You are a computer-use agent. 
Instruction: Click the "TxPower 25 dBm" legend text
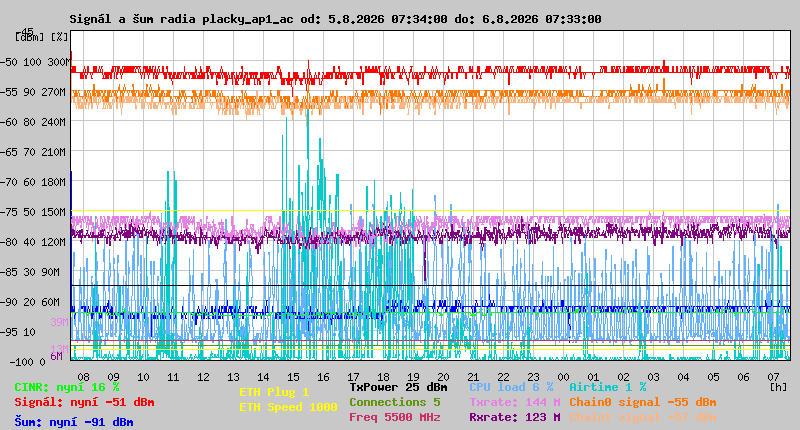pyautogui.click(x=398, y=387)
